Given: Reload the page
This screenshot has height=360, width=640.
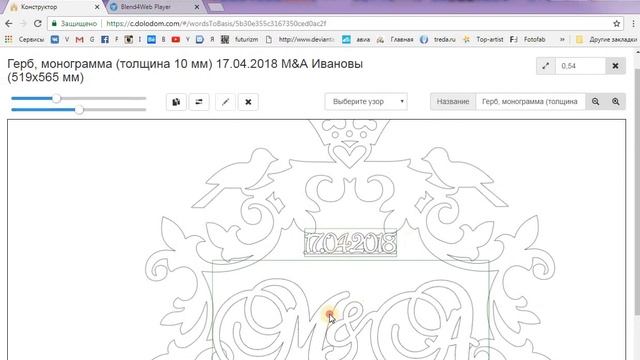Looking at the screenshot, I should click(x=38, y=24).
